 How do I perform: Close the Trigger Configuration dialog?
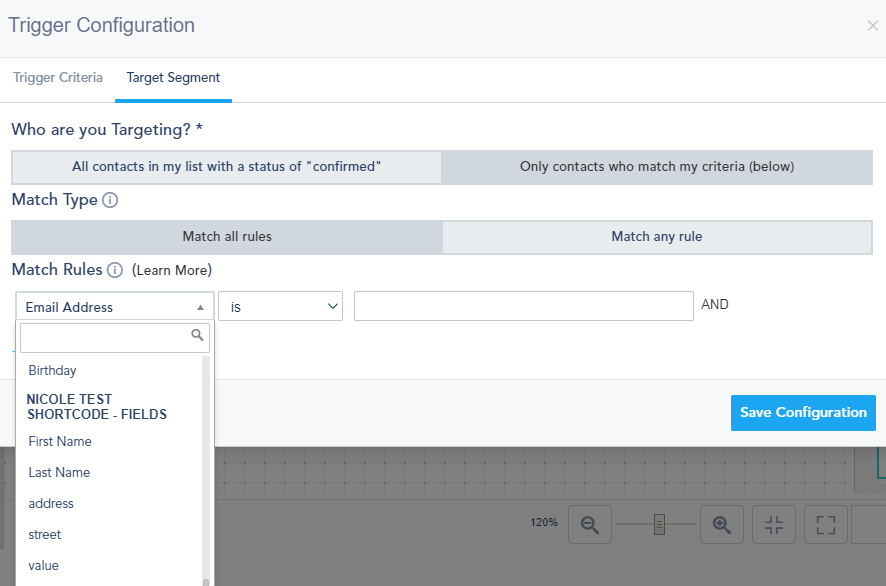(872, 26)
